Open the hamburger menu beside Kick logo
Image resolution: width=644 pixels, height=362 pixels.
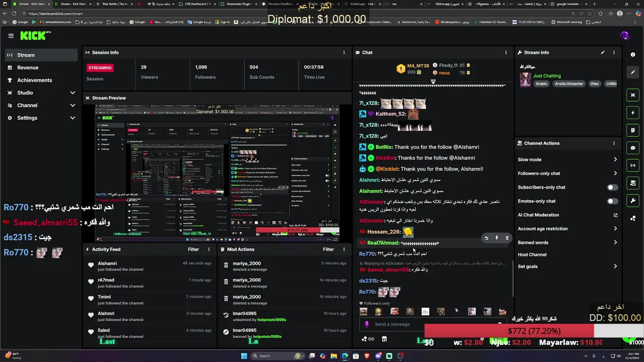pos(11,36)
